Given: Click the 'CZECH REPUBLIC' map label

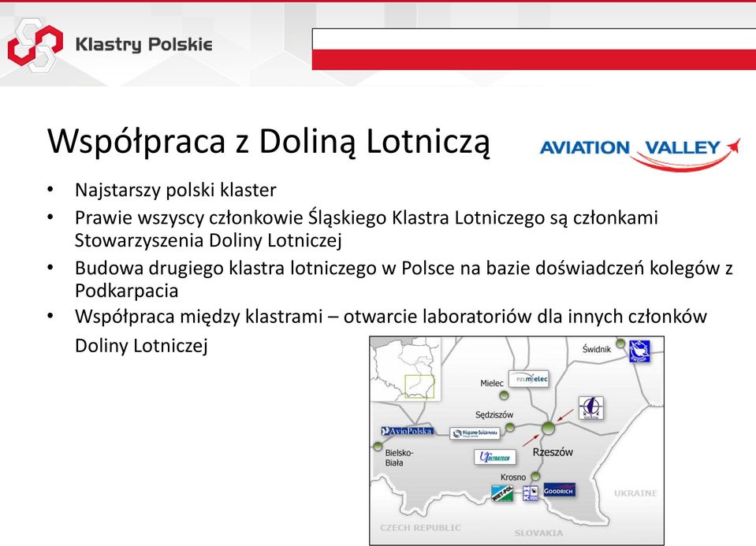Looking at the screenshot, I should 420,528.
